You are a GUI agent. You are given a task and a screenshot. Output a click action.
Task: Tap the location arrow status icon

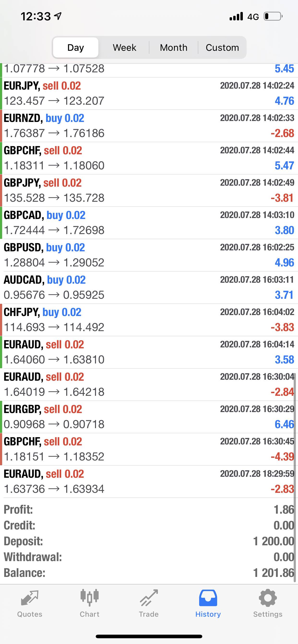click(x=58, y=17)
